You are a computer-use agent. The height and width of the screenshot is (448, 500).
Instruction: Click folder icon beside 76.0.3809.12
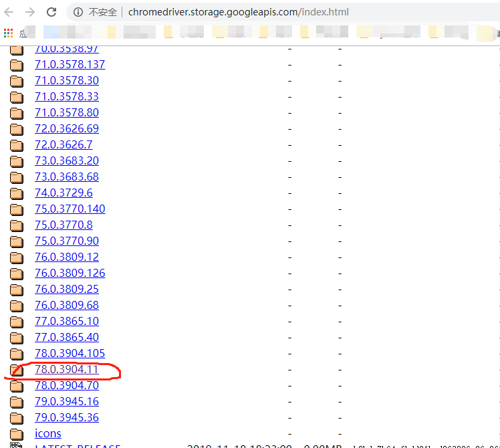[x=17, y=257]
